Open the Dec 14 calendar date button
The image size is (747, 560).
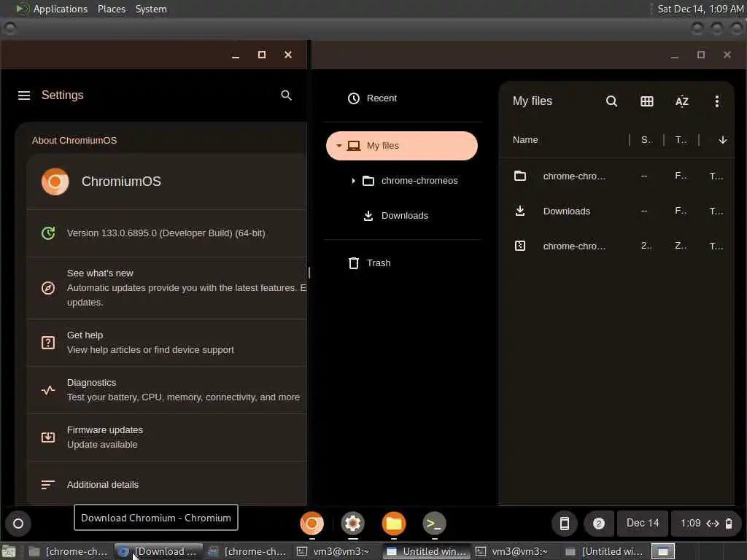pos(643,524)
